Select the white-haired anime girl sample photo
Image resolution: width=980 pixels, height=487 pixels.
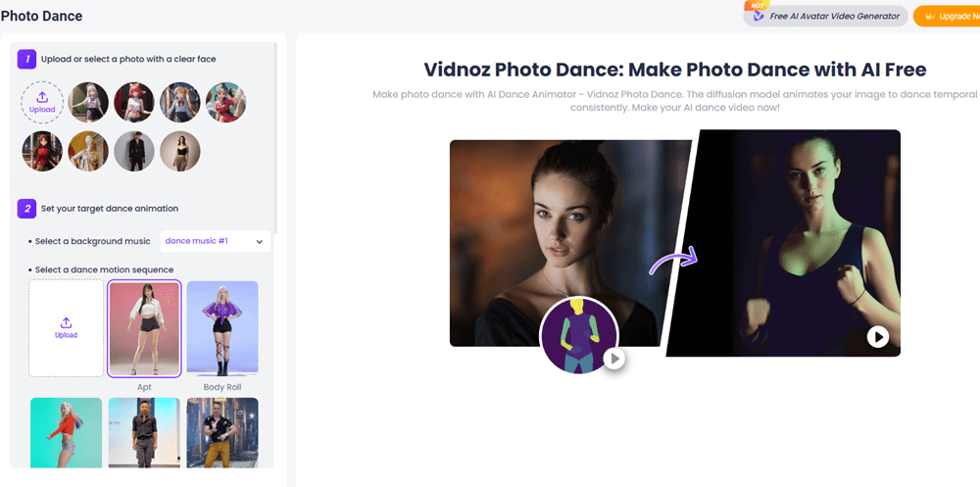point(88,103)
